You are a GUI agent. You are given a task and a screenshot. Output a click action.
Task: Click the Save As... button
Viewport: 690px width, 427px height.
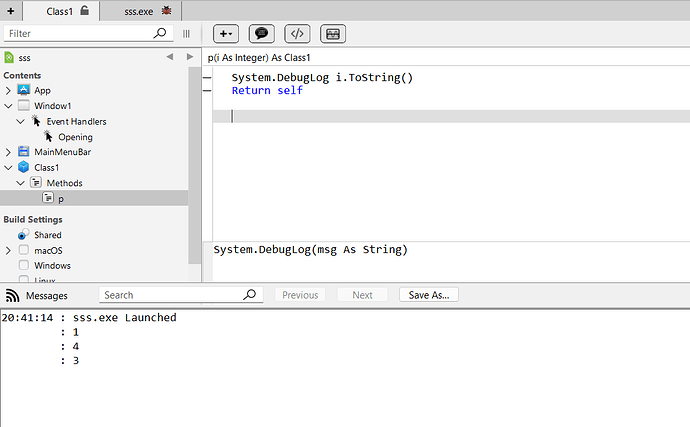click(429, 295)
